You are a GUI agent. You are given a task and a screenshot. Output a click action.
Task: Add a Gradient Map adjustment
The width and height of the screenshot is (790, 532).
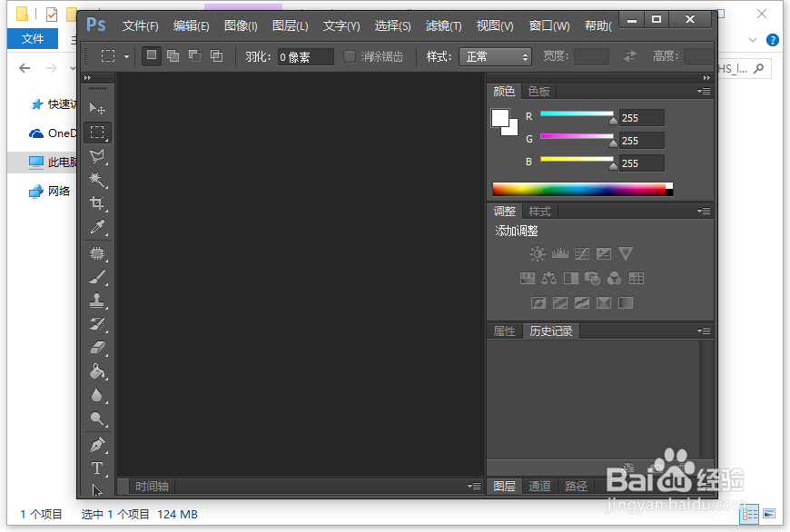[626, 303]
